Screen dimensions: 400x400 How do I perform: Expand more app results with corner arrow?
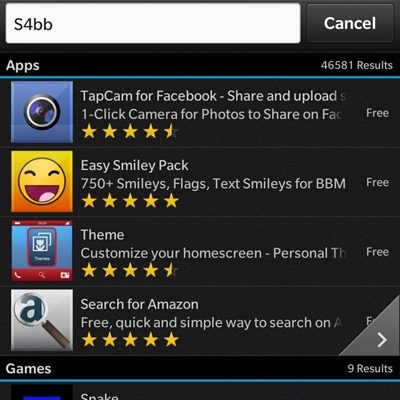point(375,330)
